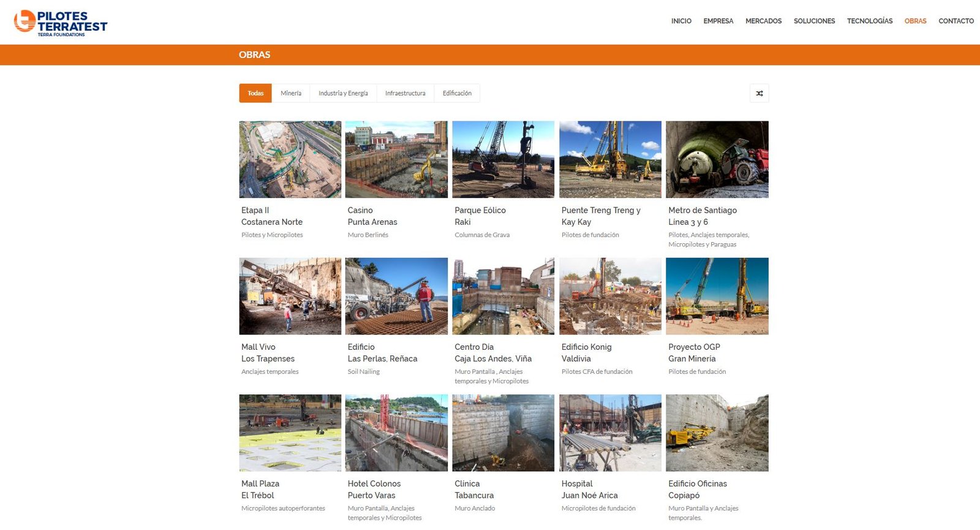Click the Edificio Oficinas Copiapó title
980x530 pixels.
[698, 490]
